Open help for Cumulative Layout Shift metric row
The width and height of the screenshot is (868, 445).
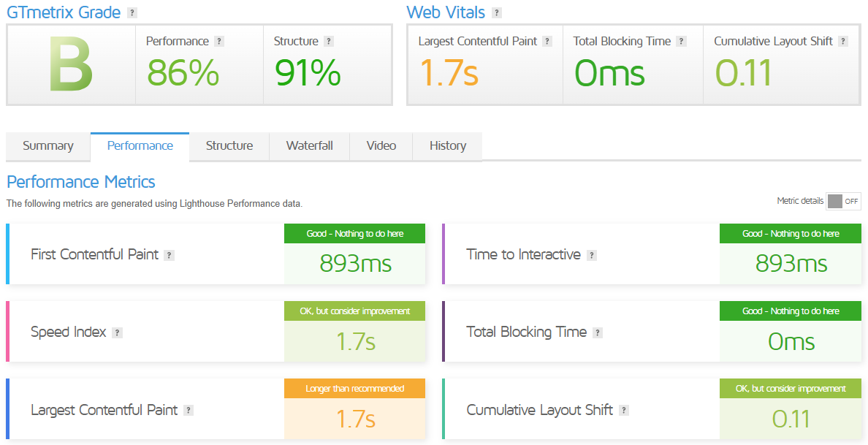(624, 410)
